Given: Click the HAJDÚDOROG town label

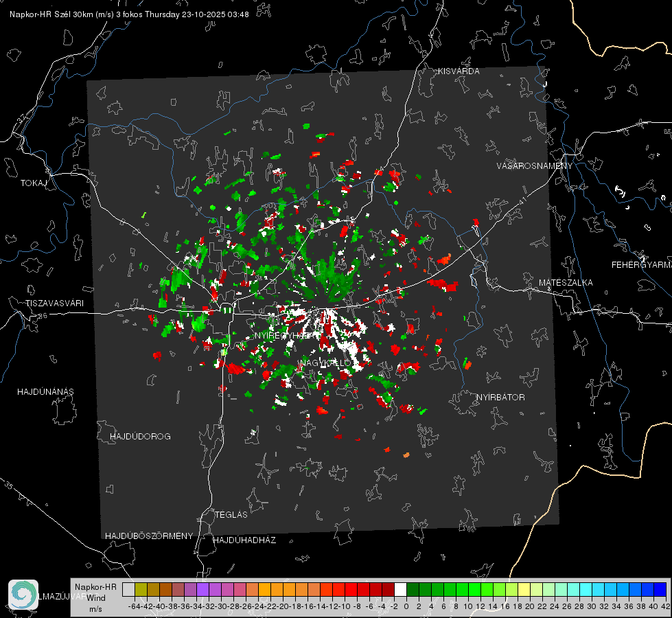Looking at the screenshot, I should point(140,436).
